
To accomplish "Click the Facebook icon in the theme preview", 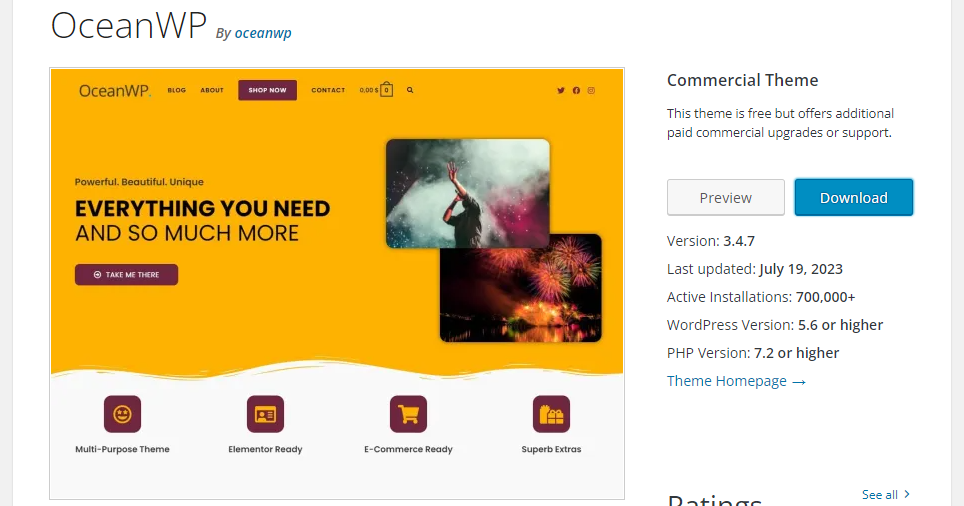I will point(576,90).
